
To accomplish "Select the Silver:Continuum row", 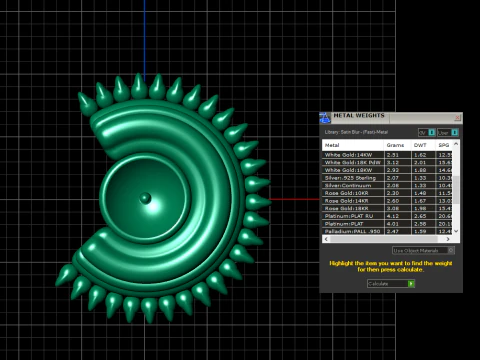I will 387,185.
